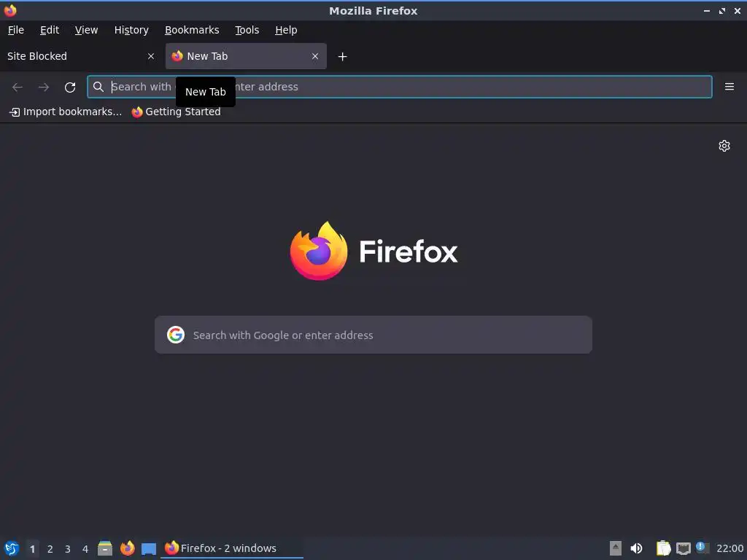
Task: Open the network status tray icon
Action: point(684,548)
